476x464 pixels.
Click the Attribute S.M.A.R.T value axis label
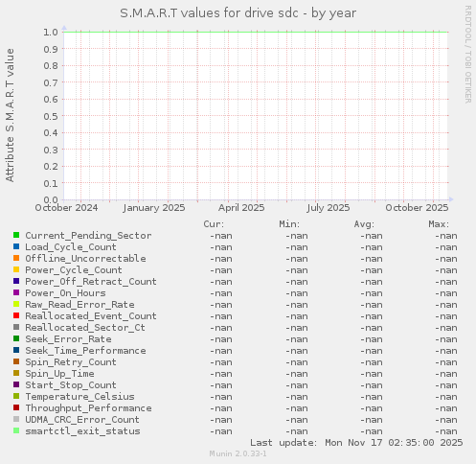point(11,115)
